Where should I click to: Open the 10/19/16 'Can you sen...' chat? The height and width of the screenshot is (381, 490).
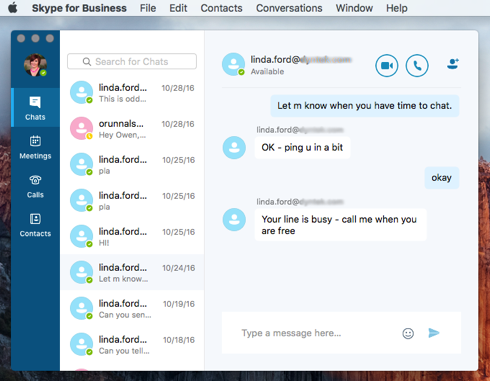(x=132, y=308)
